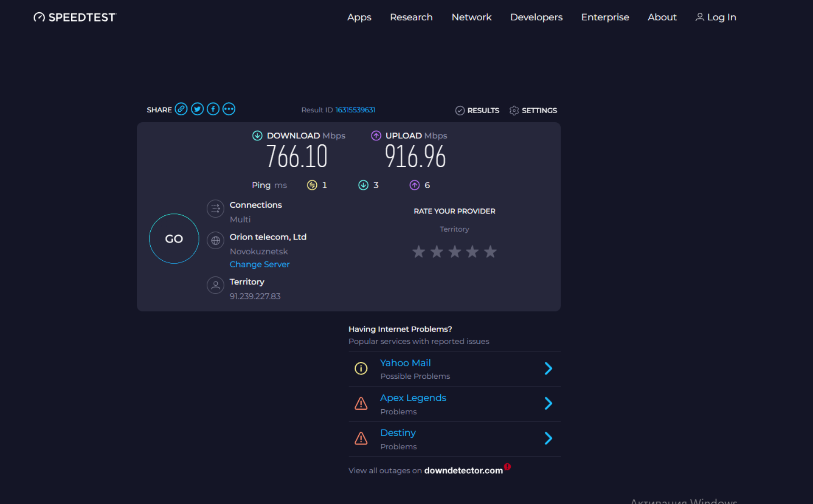Open the Enterprise menu
Viewport: 813px width, 504px height.
(x=605, y=17)
